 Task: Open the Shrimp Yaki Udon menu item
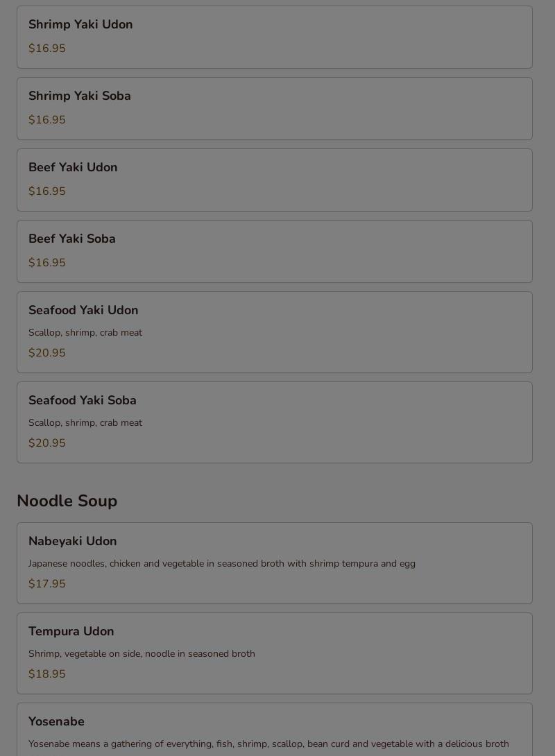click(274, 37)
